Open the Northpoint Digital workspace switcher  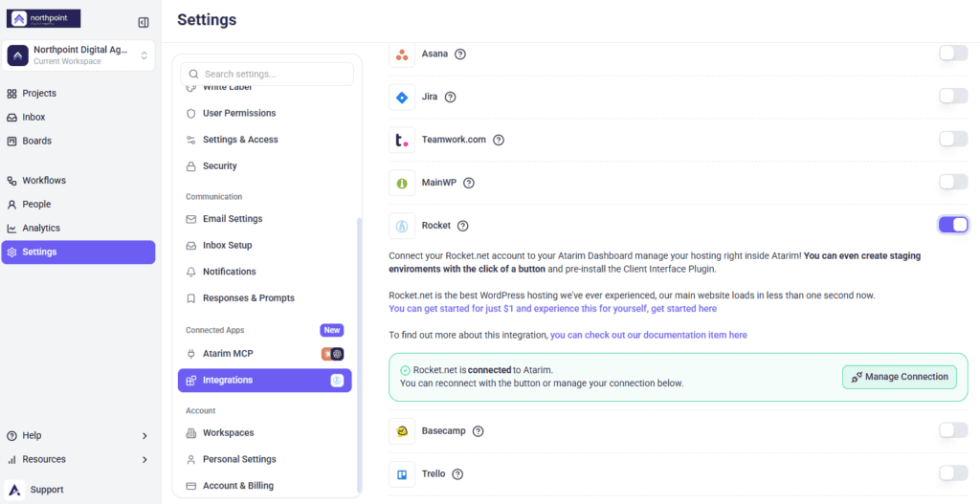click(78, 55)
